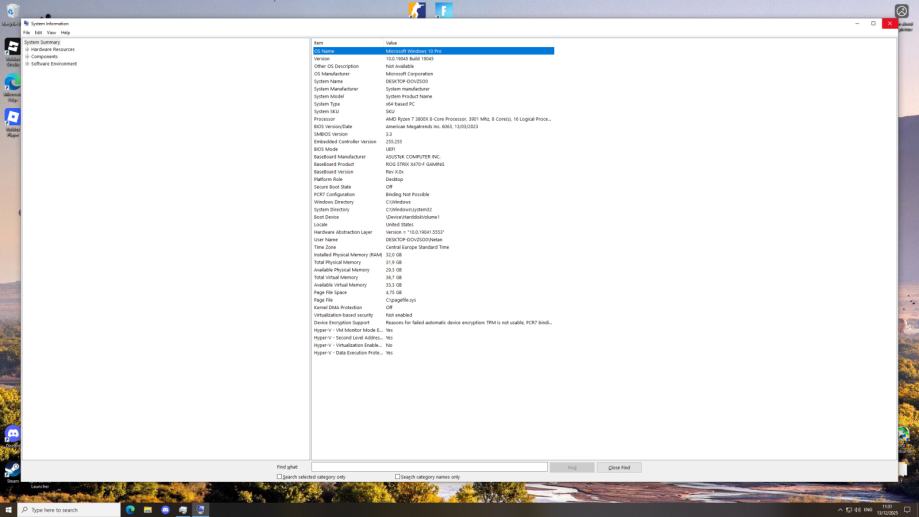Click the Windows Start button
This screenshot has height=517, width=919.
pos(9,510)
